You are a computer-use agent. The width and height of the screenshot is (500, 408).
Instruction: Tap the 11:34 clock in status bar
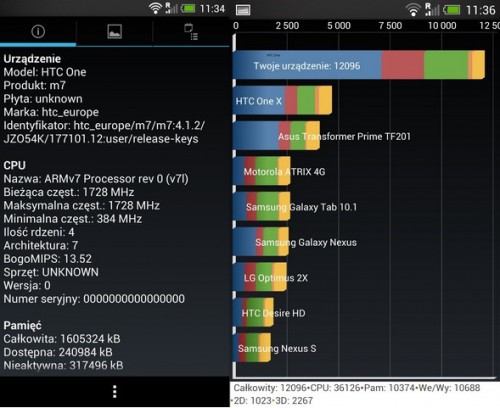[x=212, y=8]
